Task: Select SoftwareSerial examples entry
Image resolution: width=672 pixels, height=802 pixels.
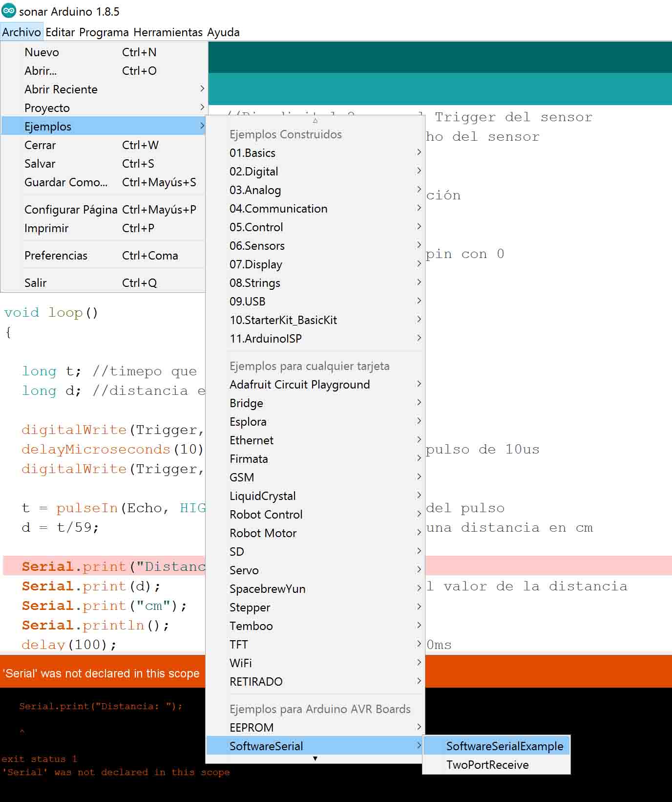Action: click(315, 746)
